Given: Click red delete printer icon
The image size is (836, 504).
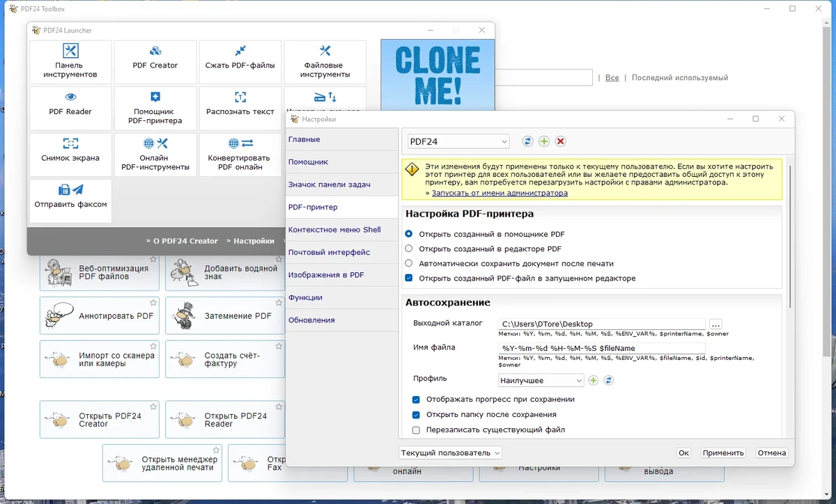Looking at the screenshot, I should [x=561, y=141].
